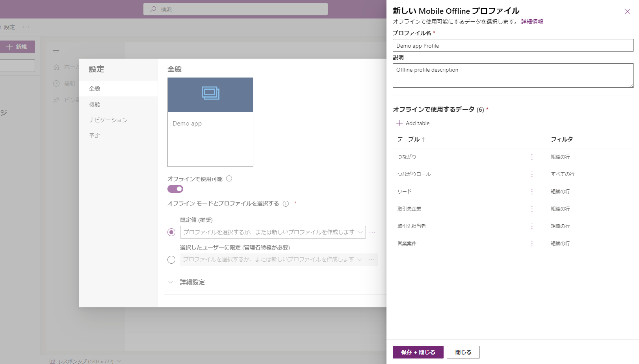
Task: Select ナビゲーション in settings menu
Action: coord(119,120)
